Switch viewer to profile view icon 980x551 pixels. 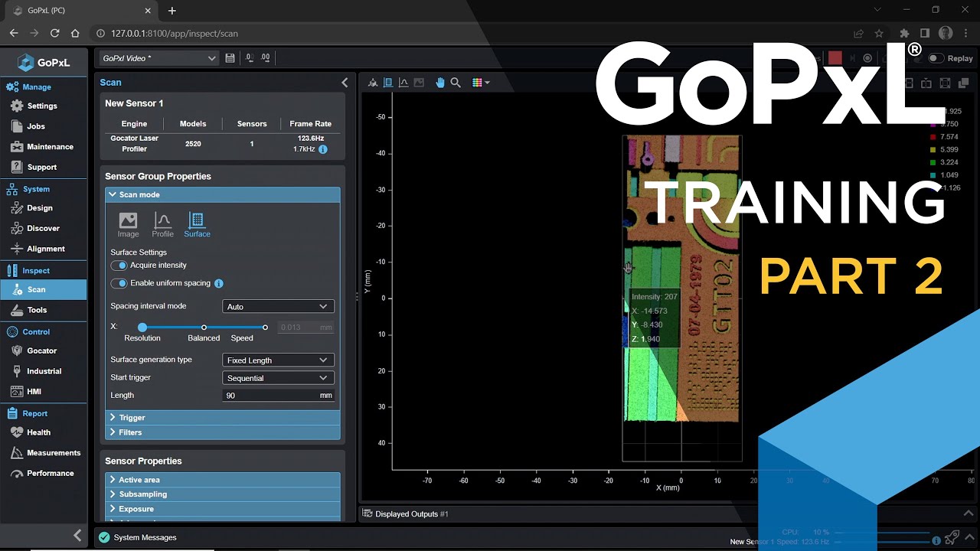pos(403,83)
